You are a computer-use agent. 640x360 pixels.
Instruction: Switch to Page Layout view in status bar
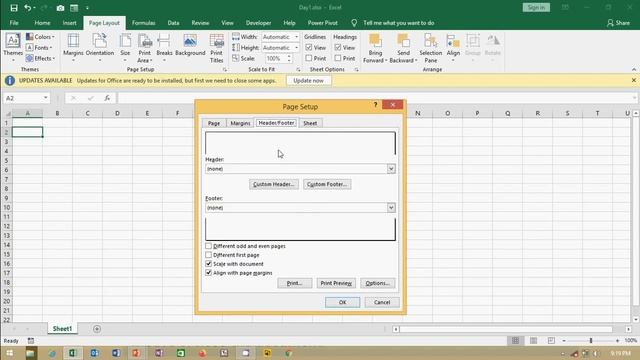533,340
